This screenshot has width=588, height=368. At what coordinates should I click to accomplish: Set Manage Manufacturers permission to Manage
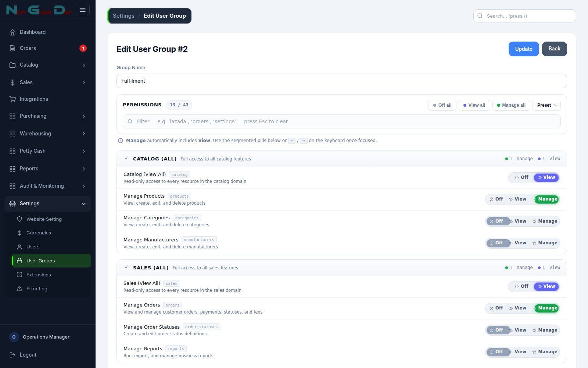[x=545, y=243]
